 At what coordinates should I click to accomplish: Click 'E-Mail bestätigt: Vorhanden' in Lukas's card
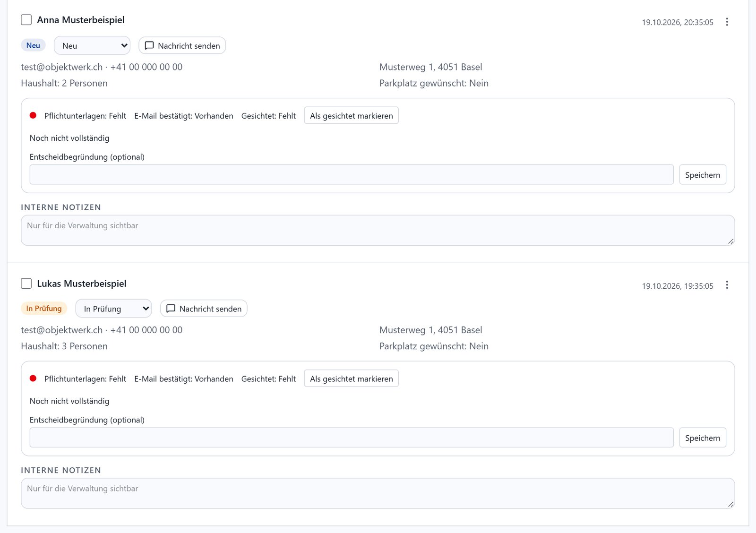(x=184, y=379)
